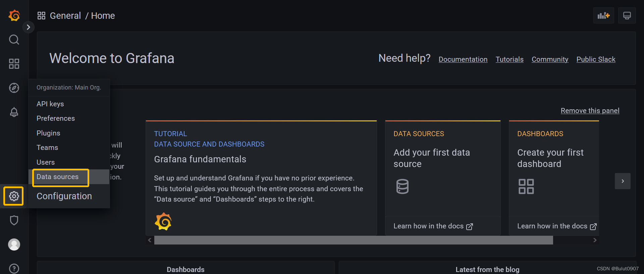
Task: Open the Explore compass icon
Action: pyautogui.click(x=14, y=88)
